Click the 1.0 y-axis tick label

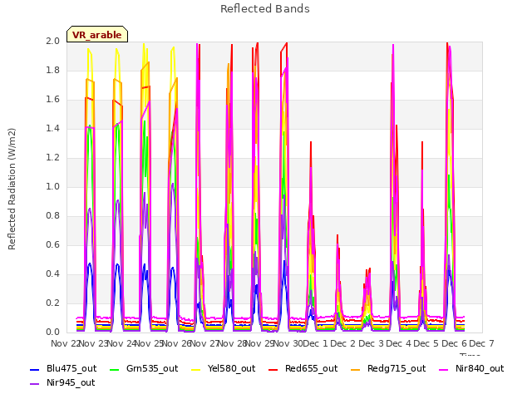52,187
